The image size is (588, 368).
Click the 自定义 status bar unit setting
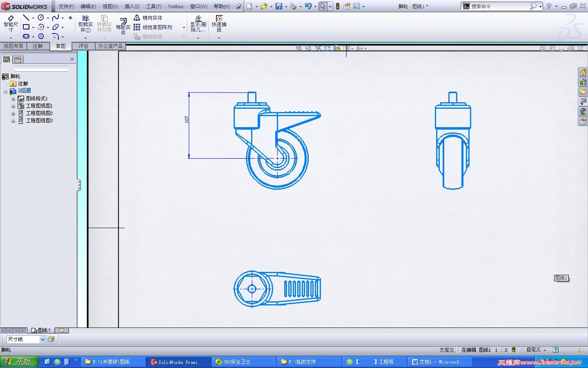[x=533, y=350]
